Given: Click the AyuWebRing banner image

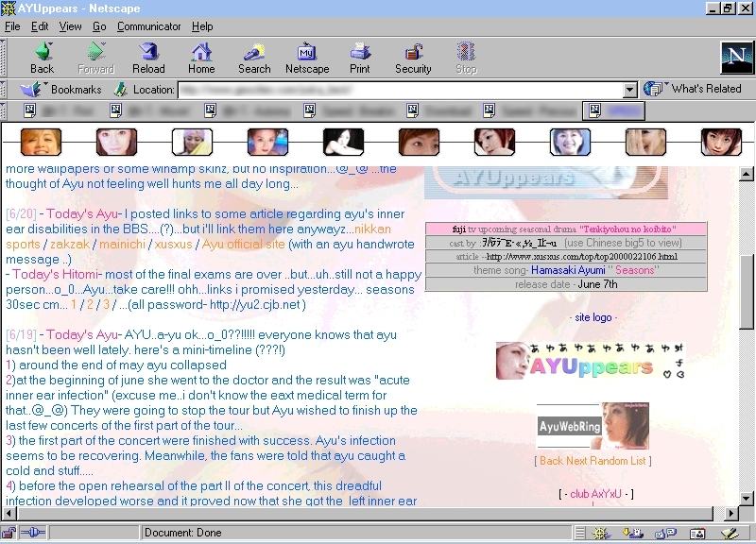Looking at the screenshot, I should 593,426.
